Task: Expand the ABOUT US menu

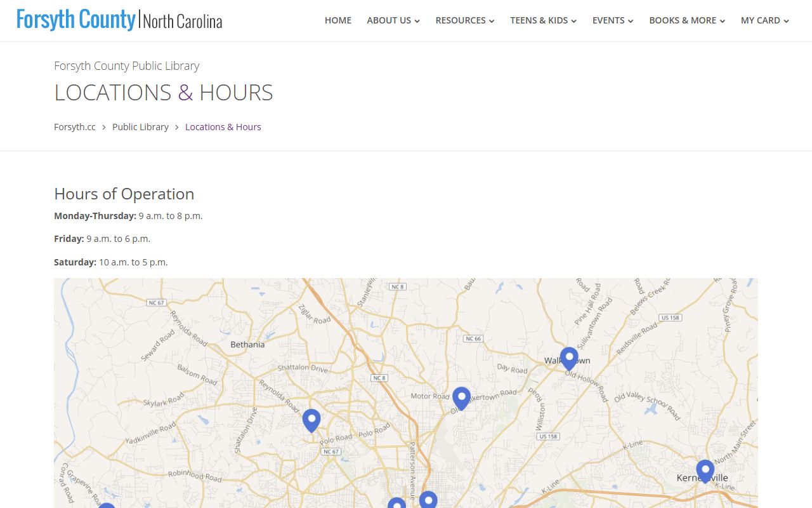Action: pyautogui.click(x=393, y=20)
